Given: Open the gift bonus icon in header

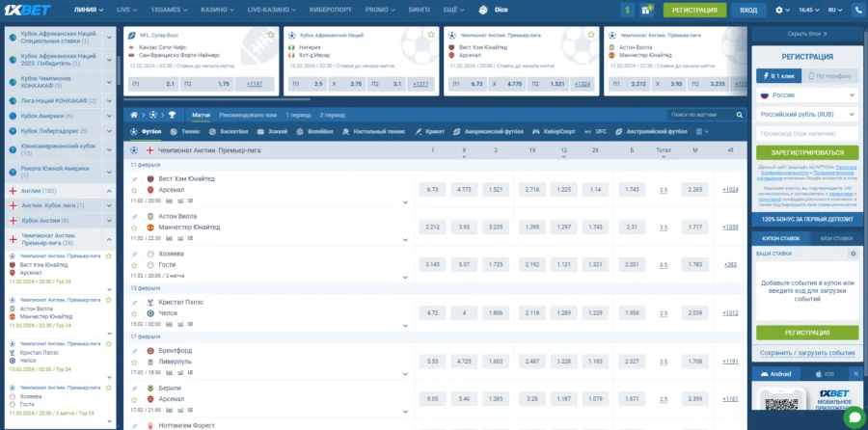Looking at the screenshot, I should (647, 10).
